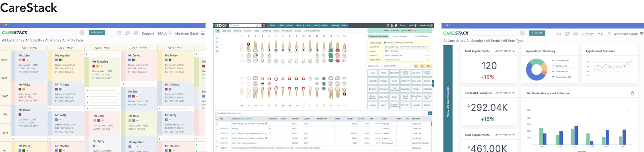Click patients icon in dashboard window header
This screenshot has height=152, width=644.
click(567, 34)
